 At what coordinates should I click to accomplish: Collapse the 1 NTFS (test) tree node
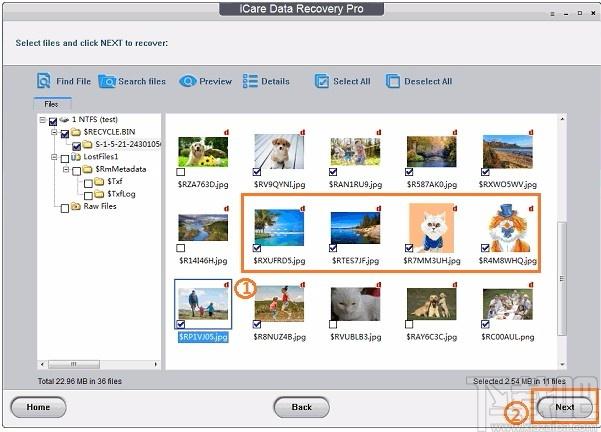pos(43,120)
